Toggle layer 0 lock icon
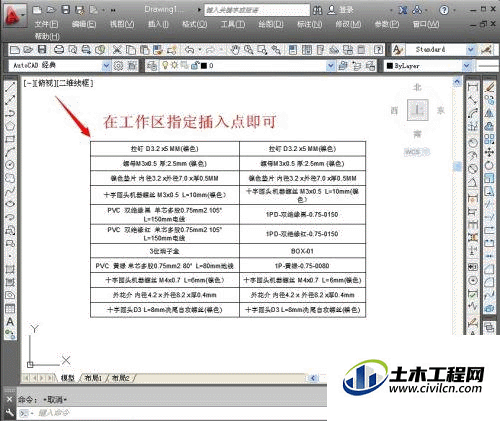This screenshot has width=500, height=421. point(195,66)
